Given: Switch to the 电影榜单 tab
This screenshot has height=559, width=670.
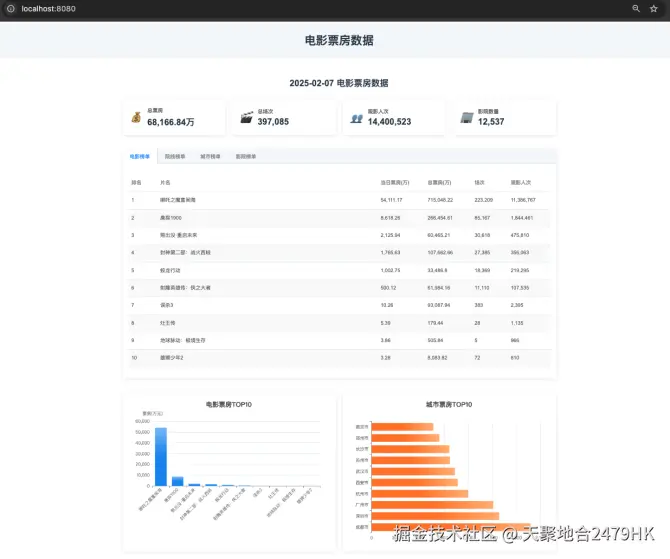Looking at the screenshot, I should (140, 156).
